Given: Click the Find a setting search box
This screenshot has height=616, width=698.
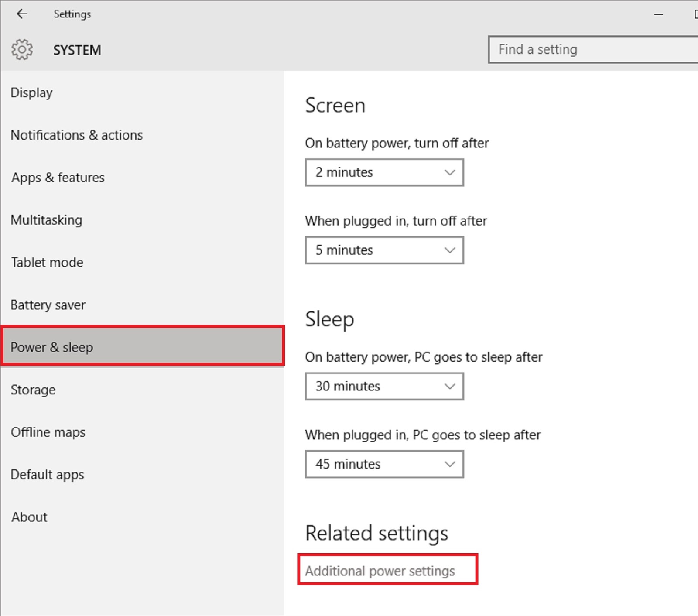Looking at the screenshot, I should pos(593,49).
